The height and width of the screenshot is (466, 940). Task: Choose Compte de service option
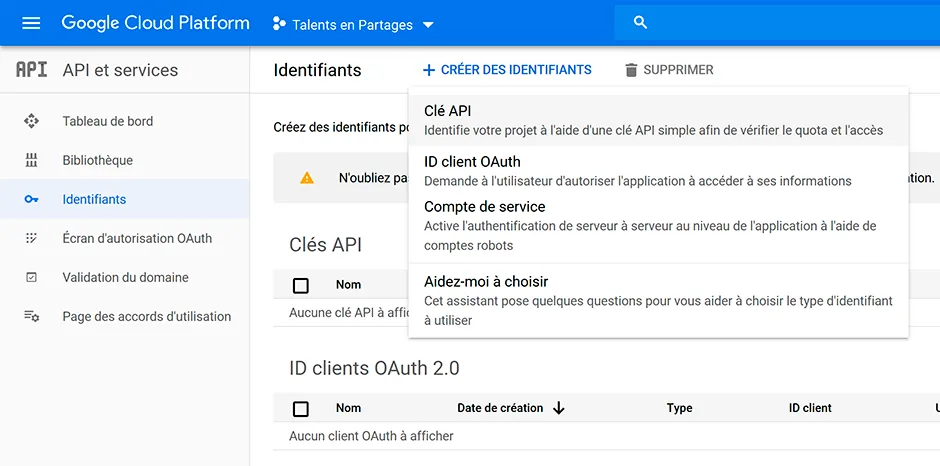658,226
